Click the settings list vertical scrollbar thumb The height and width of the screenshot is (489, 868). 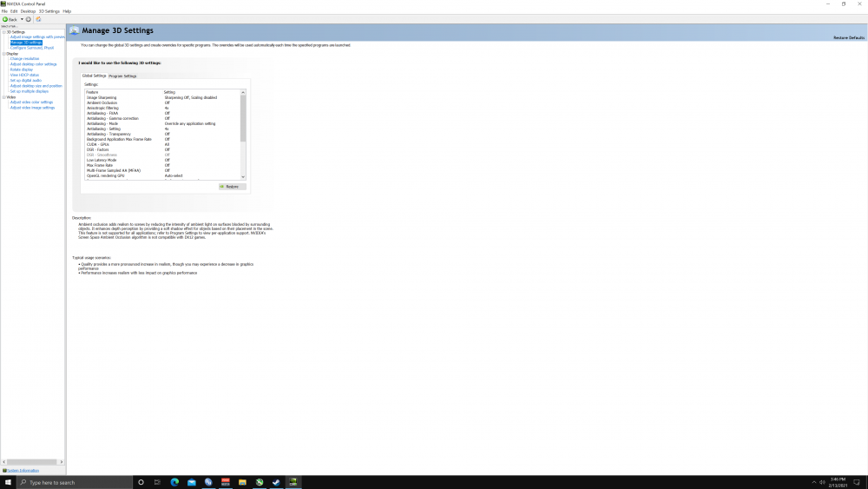pyautogui.click(x=243, y=118)
